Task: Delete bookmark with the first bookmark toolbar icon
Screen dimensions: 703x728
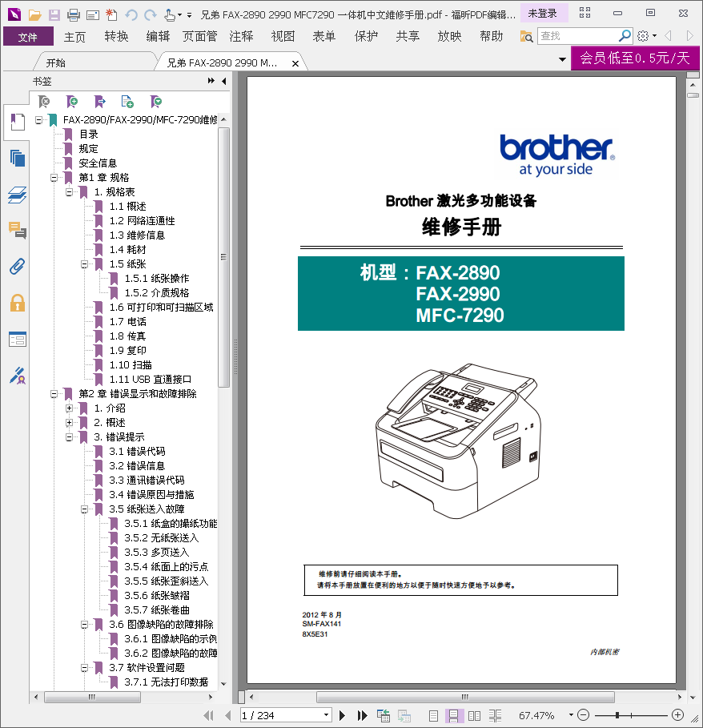Action: pos(44,101)
